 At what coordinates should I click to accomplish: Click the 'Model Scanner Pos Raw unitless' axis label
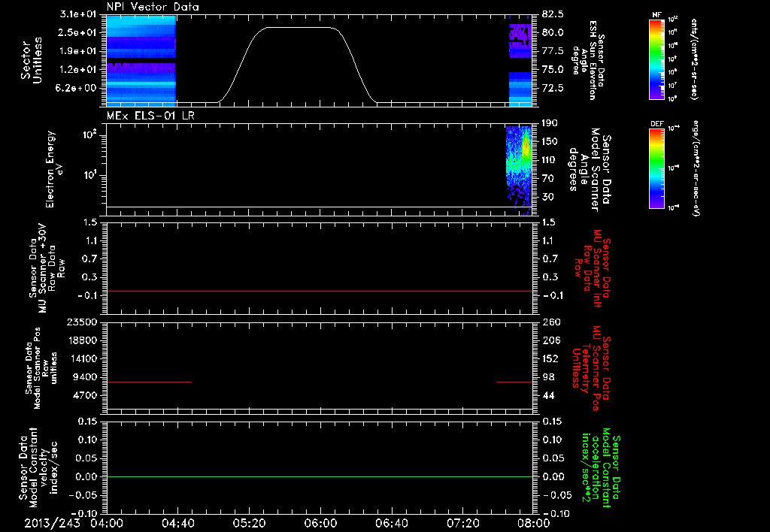click(x=41, y=368)
